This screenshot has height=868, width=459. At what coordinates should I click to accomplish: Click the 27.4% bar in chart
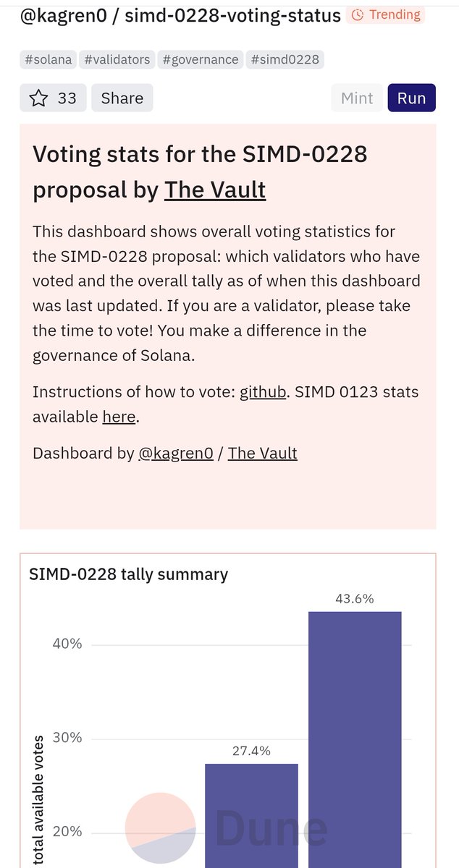pyautogui.click(x=251, y=815)
